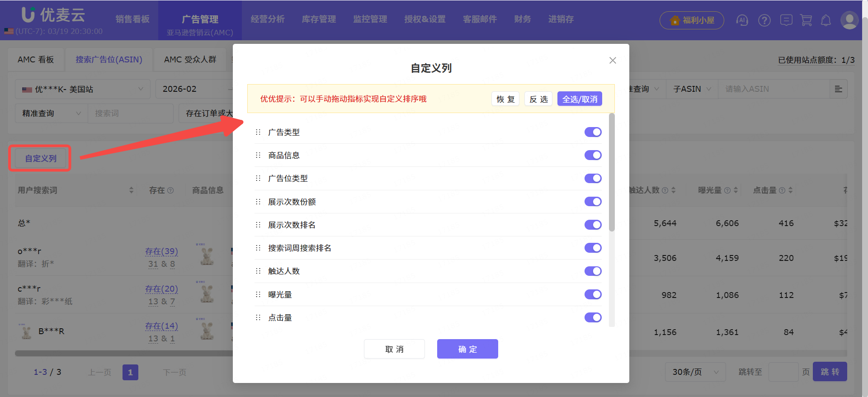Viewport: 868px width, 397px height.
Task: Open the 子ASIN dropdown
Action: [x=692, y=89]
